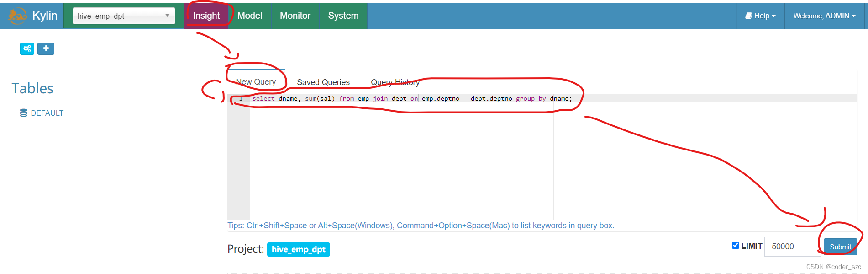Open the Saved Queries tab
This screenshot has height=274, width=868.
click(323, 82)
